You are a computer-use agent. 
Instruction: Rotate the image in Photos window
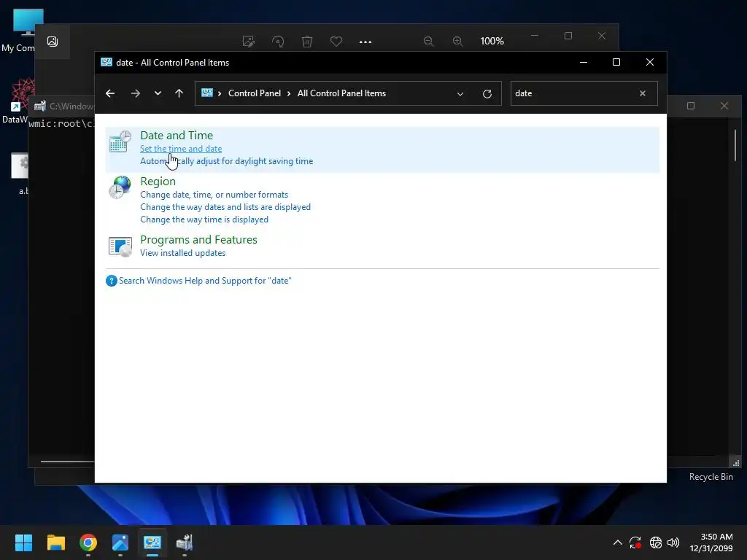point(278,42)
